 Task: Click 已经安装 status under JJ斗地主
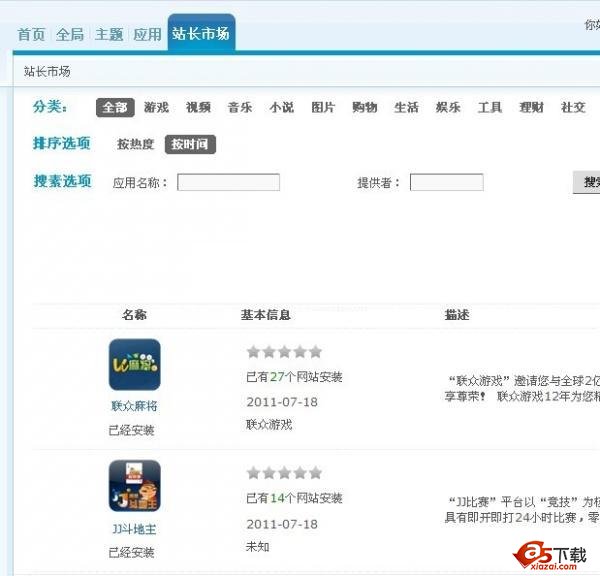click(131, 553)
